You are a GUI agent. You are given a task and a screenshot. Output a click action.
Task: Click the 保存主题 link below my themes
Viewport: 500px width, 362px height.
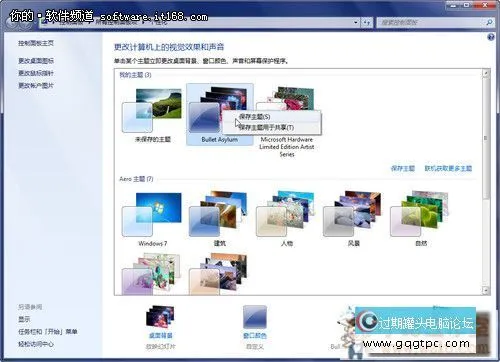point(403,168)
